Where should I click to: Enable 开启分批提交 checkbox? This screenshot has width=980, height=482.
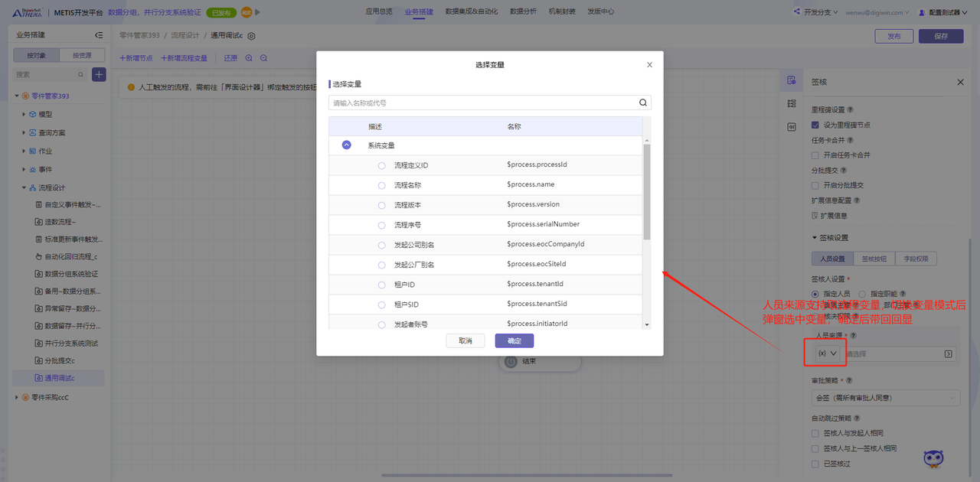pos(815,185)
